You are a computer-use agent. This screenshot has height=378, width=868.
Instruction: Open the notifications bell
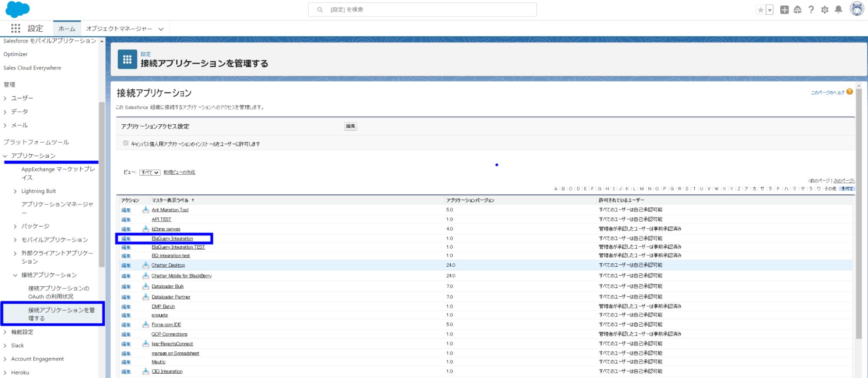point(838,10)
